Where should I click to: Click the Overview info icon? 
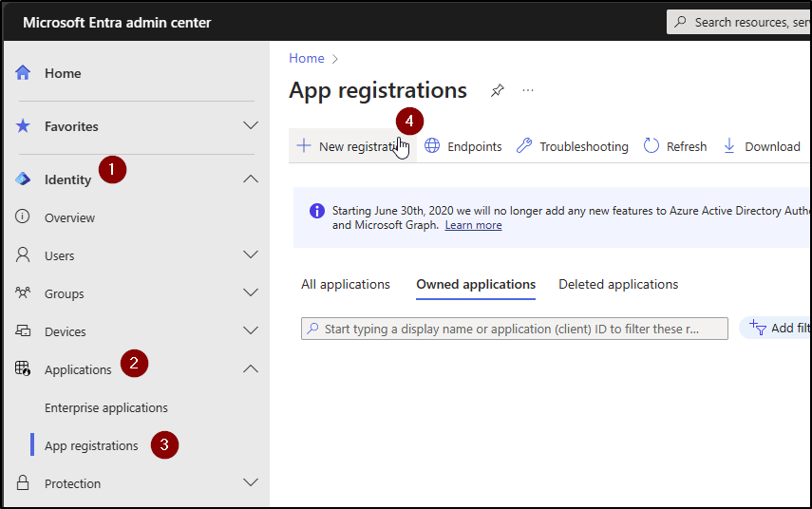(x=22, y=217)
